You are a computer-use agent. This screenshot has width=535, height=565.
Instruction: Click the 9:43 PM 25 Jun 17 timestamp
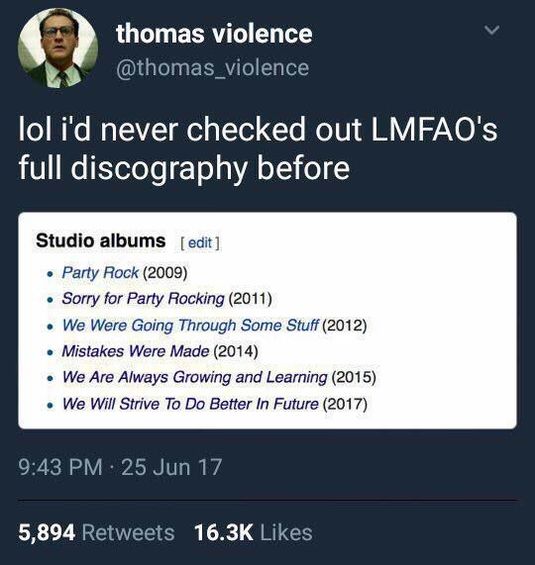[120, 467]
